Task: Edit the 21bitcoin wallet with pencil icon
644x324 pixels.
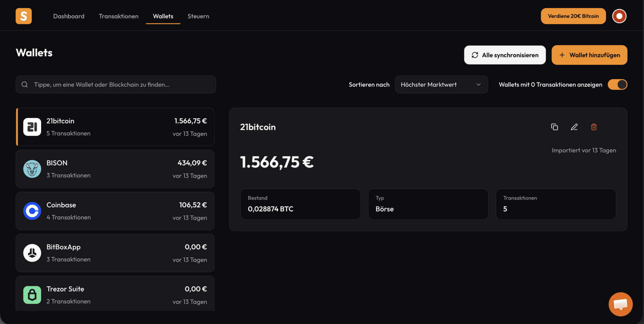Action: (574, 127)
